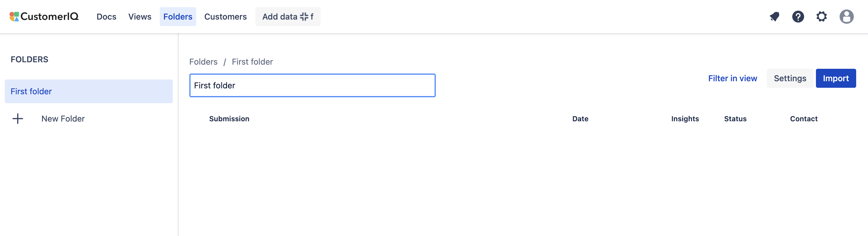Click the CustomerIQ logo
Viewport: 868px width, 236px height.
coord(44,17)
